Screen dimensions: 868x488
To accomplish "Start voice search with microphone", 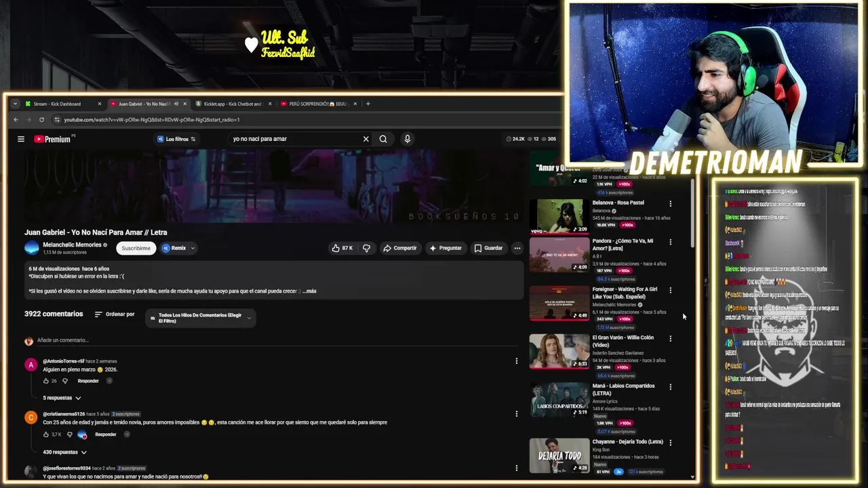I will tap(407, 139).
